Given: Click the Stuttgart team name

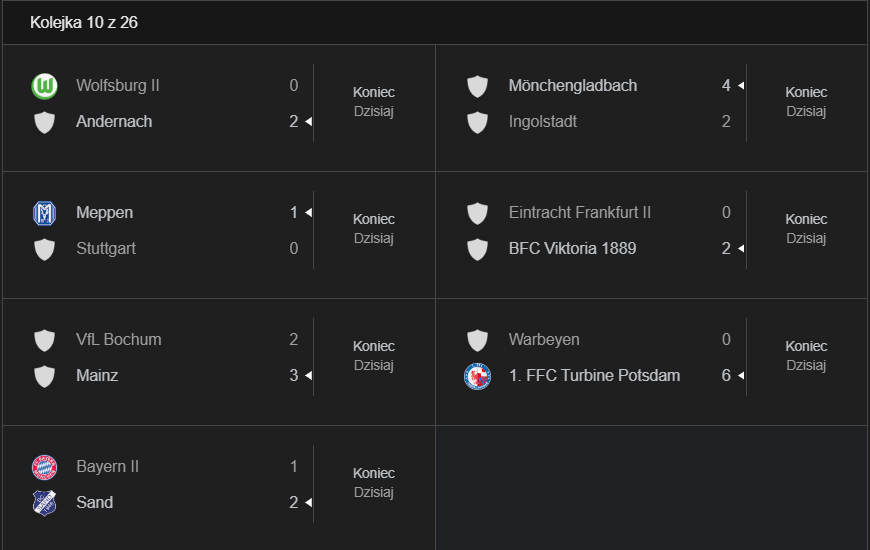Looking at the screenshot, I should (x=106, y=249).
